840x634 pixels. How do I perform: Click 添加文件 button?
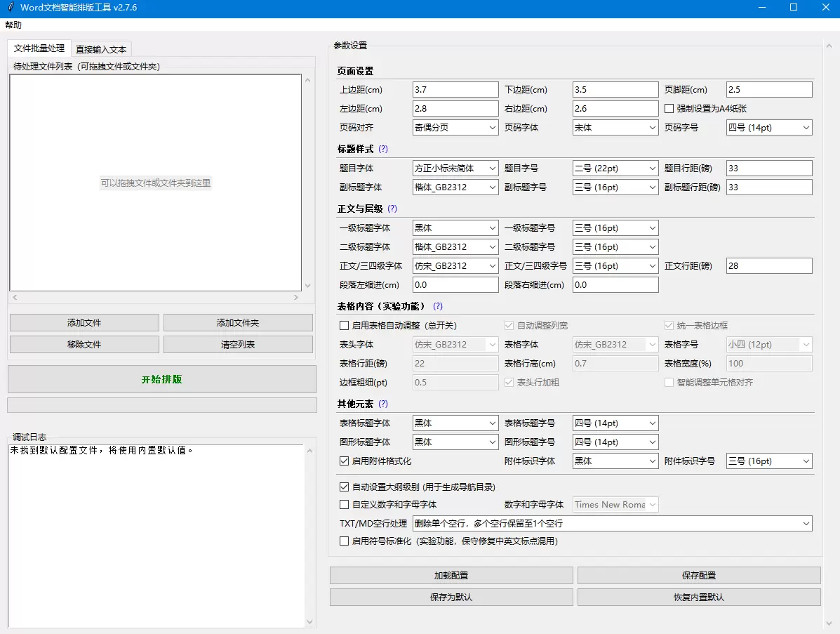pos(84,323)
